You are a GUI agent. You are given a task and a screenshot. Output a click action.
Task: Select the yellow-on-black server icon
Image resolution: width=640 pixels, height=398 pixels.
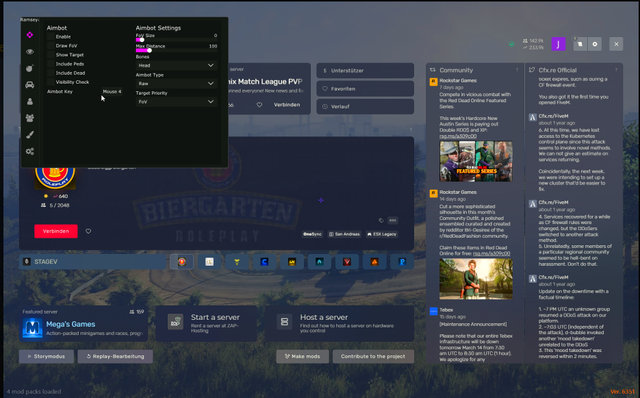(x=292, y=262)
